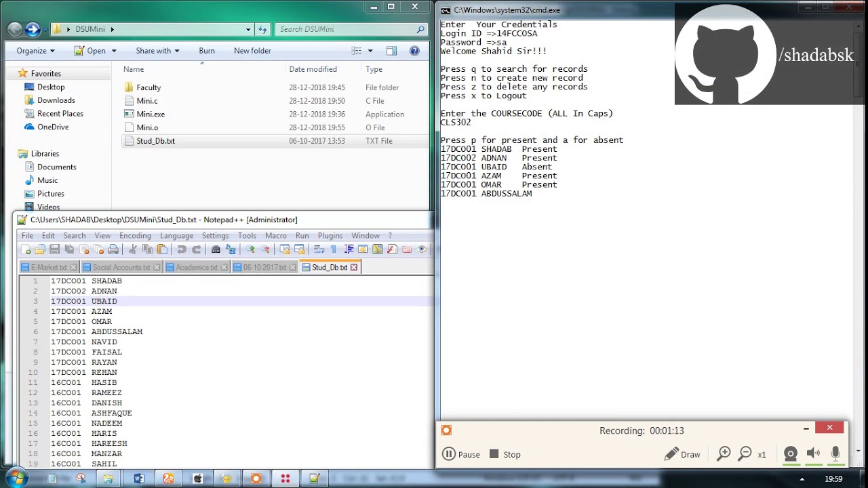Open the Plugins menu in Notepad++
This screenshot has height=488, width=868.
330,235
